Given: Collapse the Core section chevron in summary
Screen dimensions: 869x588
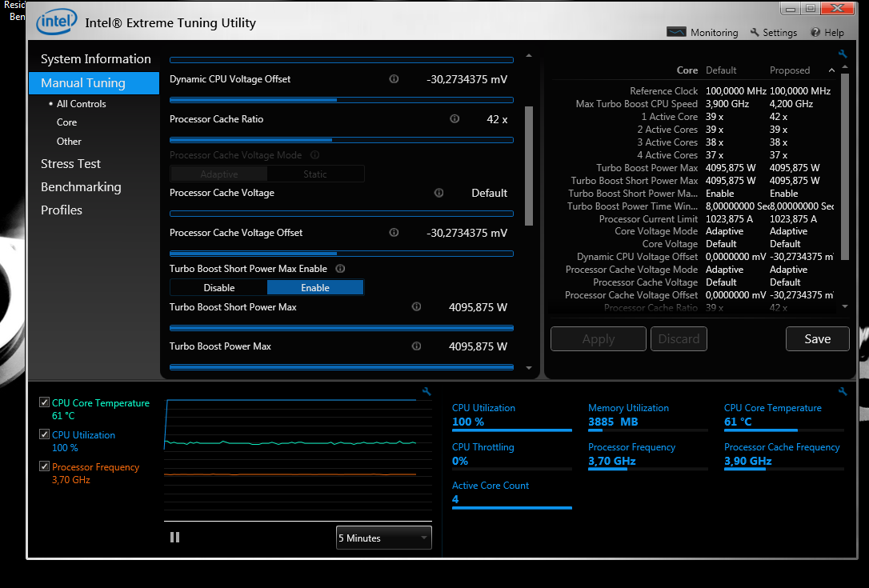Looking at the screenshot, I should tap(831, 70).
